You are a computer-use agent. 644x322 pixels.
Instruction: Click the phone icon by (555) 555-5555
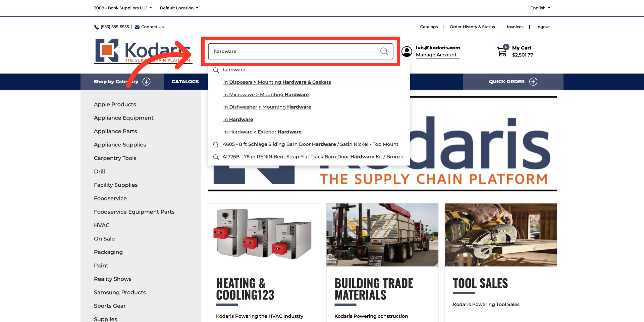pyautogui.click(x=97, y=27)
